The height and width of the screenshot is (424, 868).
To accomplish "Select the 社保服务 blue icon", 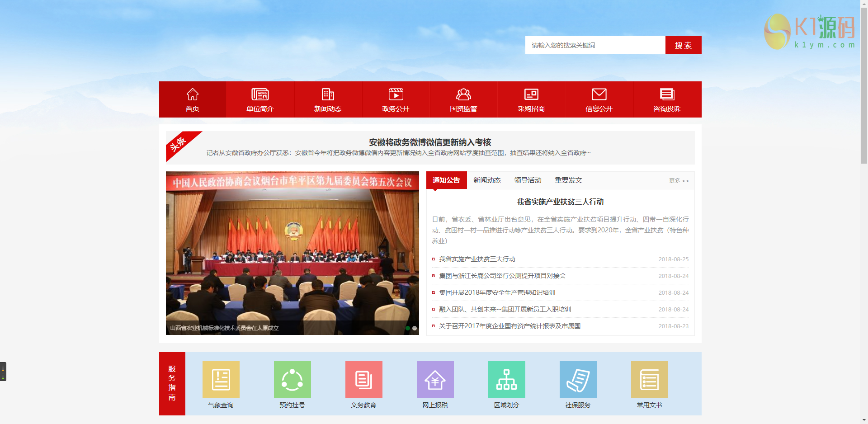I will tap(578, 380).
